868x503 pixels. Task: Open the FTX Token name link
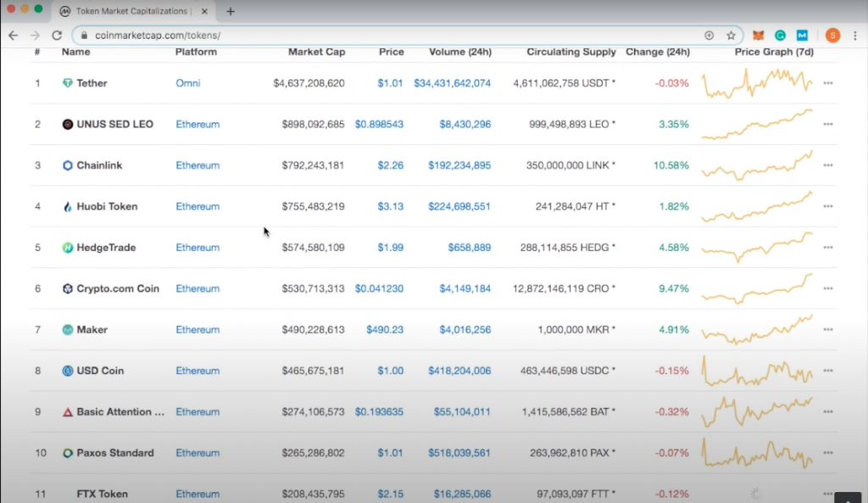(103, 494)
